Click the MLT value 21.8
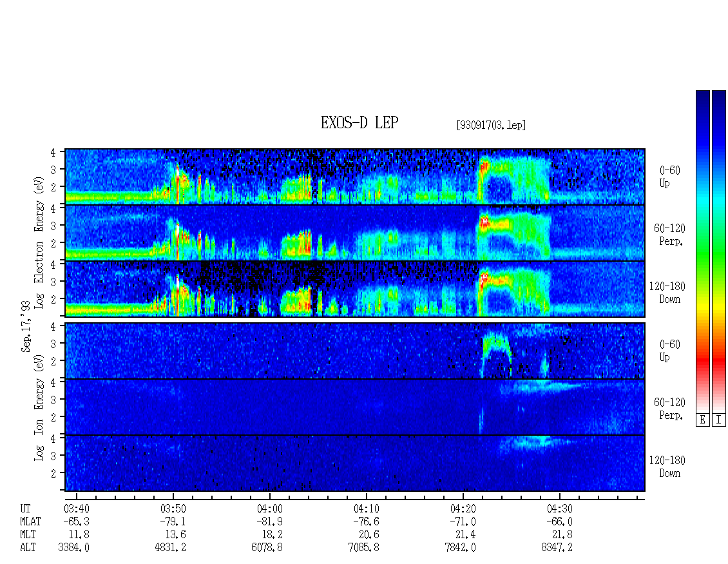Viewport: 728px width, 564px height. pos(562,535)
